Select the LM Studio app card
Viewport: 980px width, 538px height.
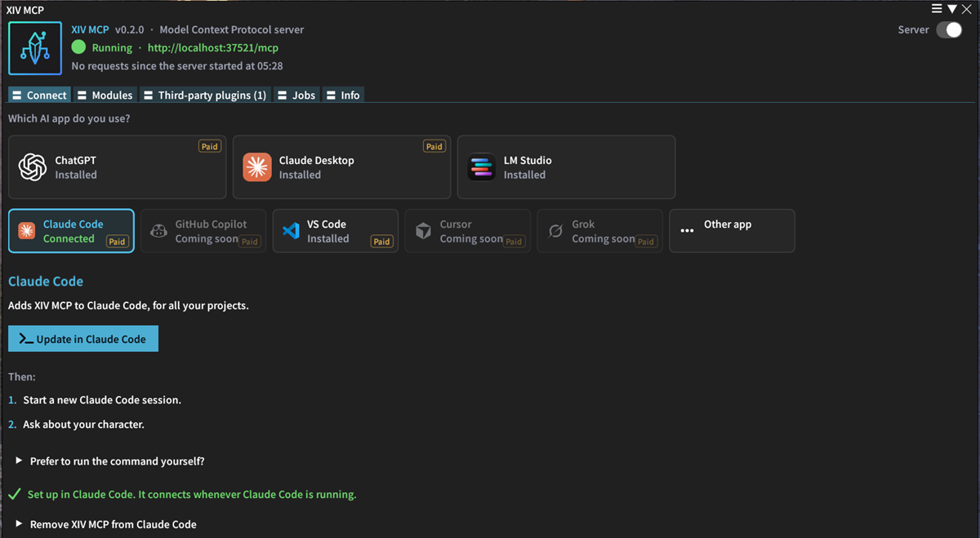566,167
